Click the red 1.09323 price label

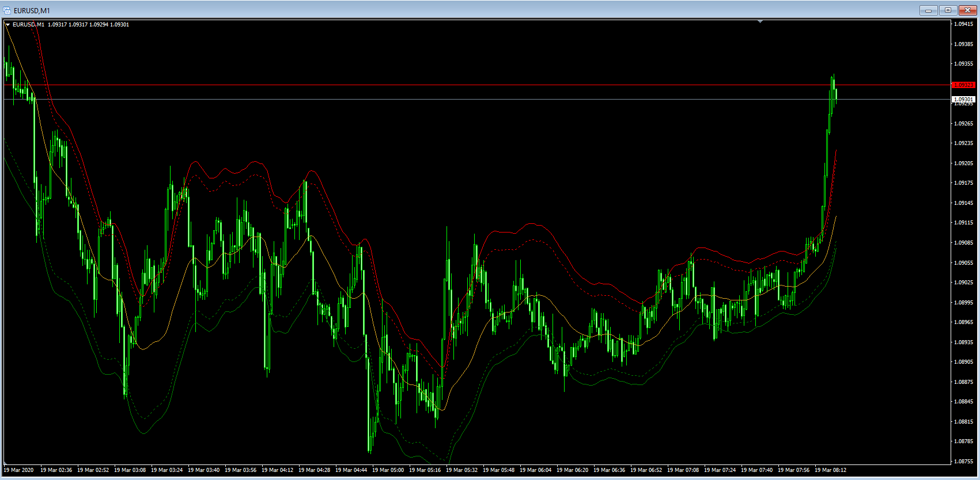[964, 85]
